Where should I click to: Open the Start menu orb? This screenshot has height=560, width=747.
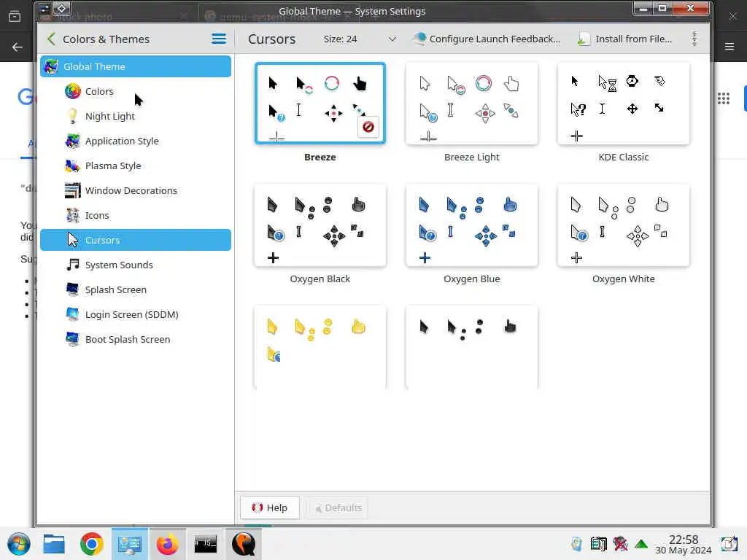click(x=18, y=544)
